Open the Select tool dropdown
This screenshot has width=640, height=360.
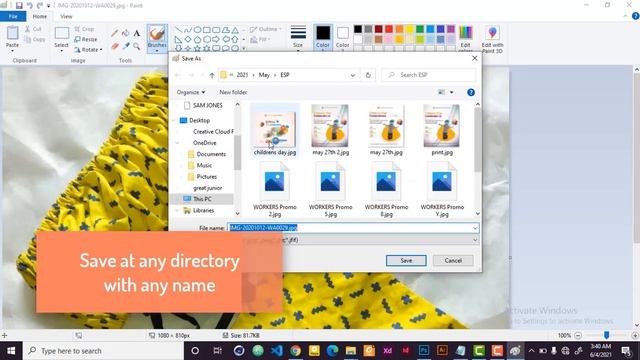coord(61,50)
